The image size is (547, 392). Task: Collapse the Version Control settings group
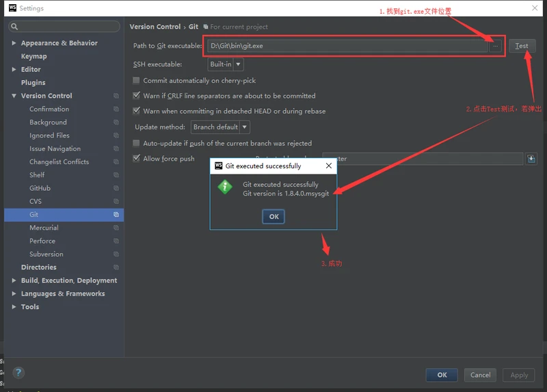coord(14,96)
